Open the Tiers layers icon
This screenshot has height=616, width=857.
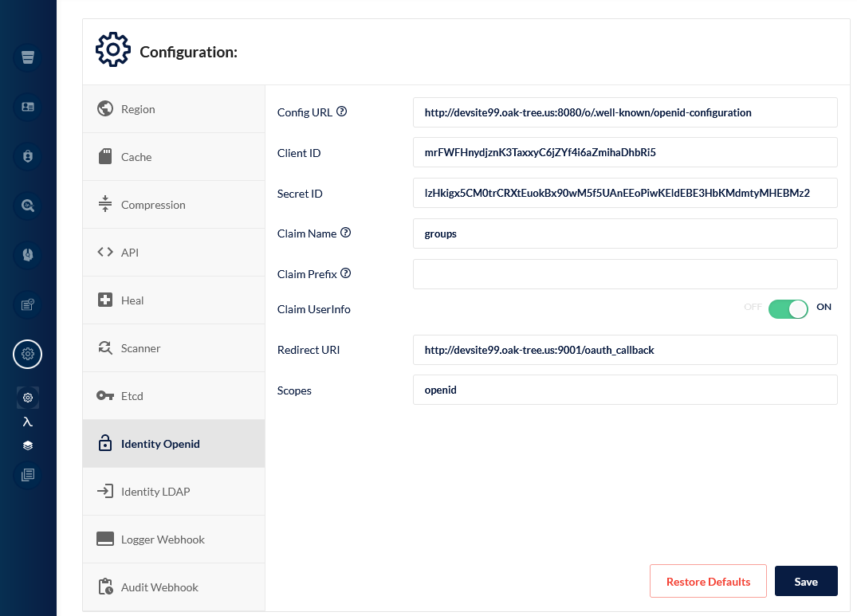pyautogui.click(x=27, y=445)
